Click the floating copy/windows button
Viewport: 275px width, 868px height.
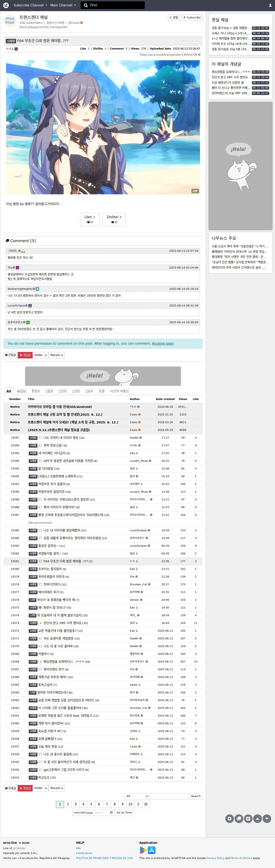(239, 818)
